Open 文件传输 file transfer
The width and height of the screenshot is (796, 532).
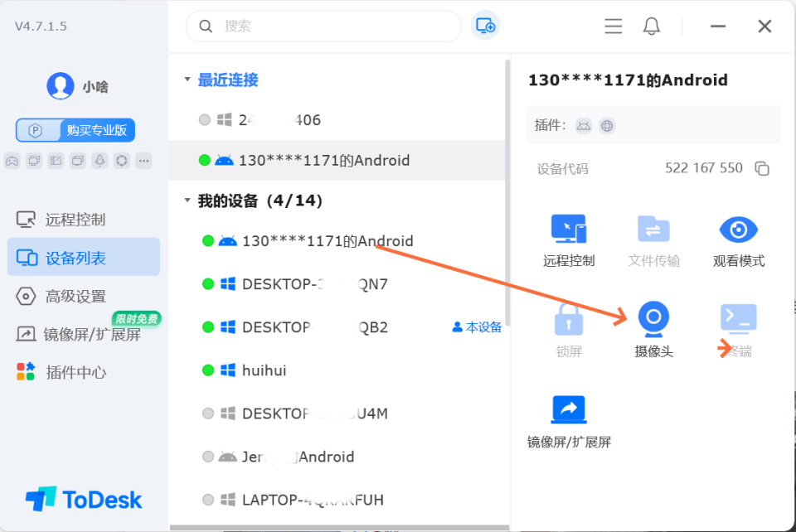pos(653,241)
